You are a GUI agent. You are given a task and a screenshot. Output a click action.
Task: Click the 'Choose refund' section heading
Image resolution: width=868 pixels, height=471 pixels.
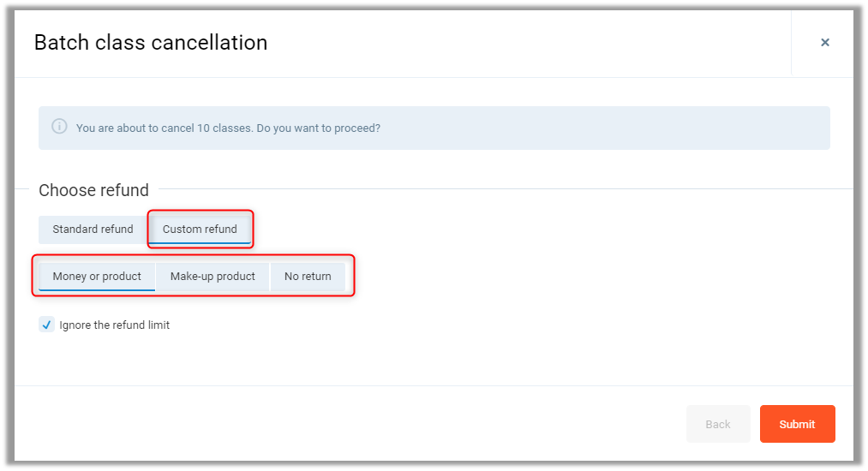(x=93, y=190)
